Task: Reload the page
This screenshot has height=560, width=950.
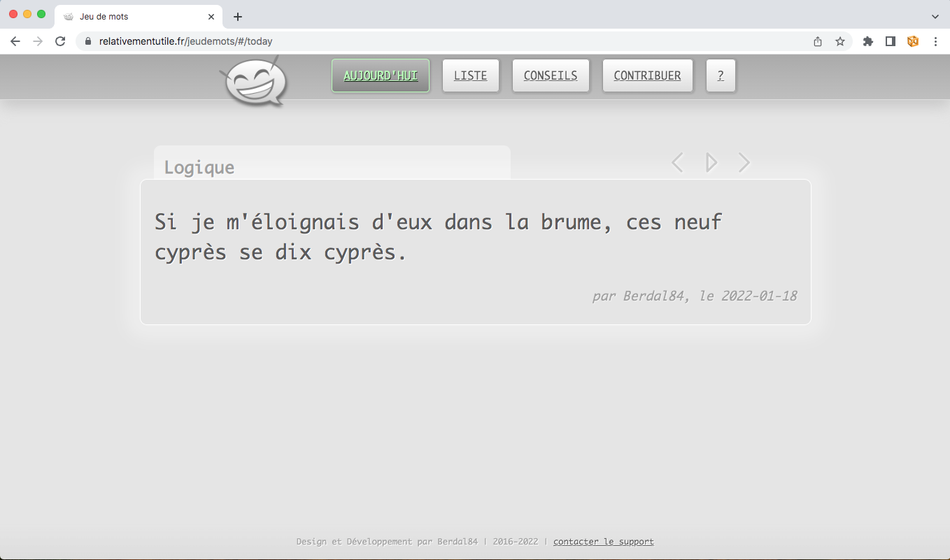Action: (x=60, y=41)
